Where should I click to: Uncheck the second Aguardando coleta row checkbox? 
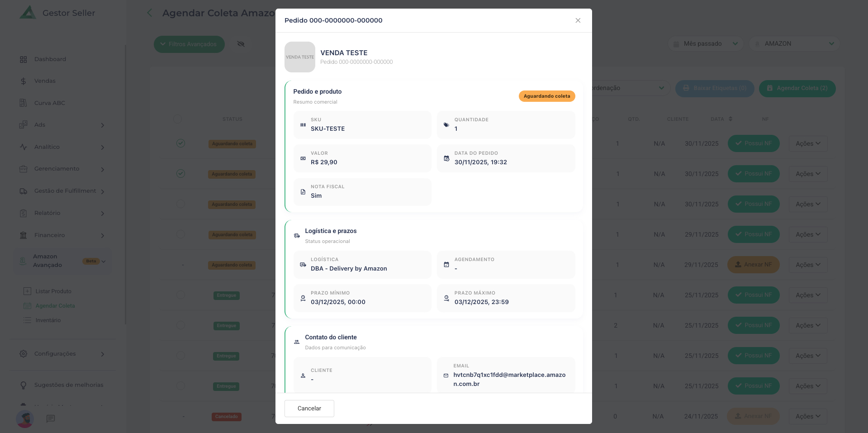pos(180,174)
